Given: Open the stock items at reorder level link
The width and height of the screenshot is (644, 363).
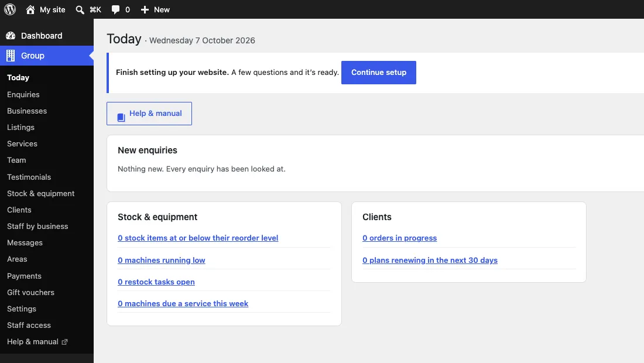Looking at the screenshot, I should pos(198,238).
